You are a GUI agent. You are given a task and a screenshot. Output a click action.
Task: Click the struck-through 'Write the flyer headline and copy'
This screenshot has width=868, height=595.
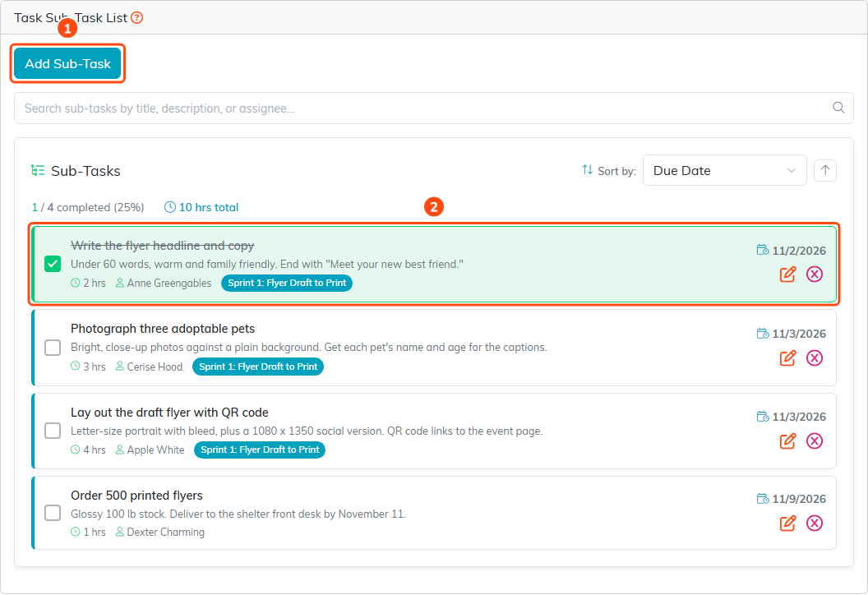pyautogui.click(x=162, y=245)
